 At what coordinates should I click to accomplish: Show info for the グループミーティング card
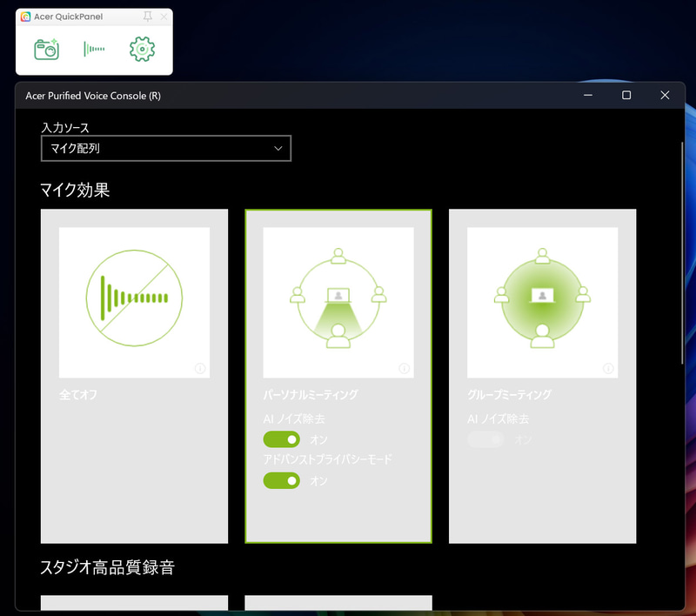coord(608,368)
